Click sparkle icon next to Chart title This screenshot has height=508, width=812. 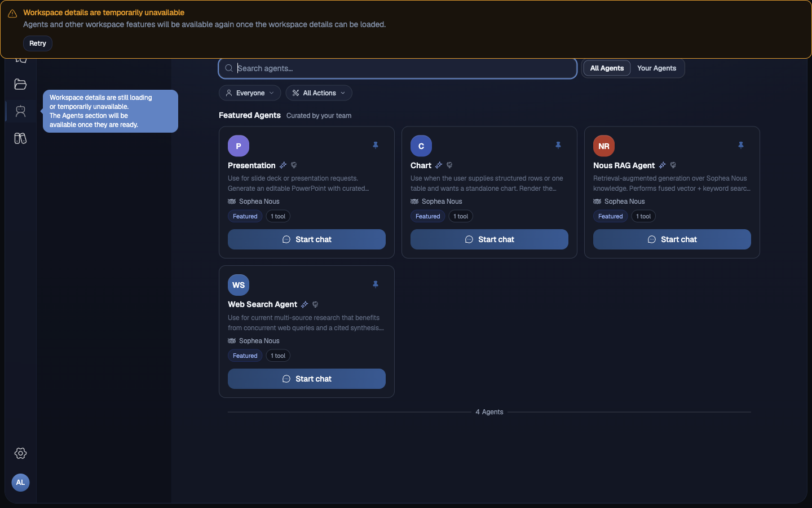point(439,165)
